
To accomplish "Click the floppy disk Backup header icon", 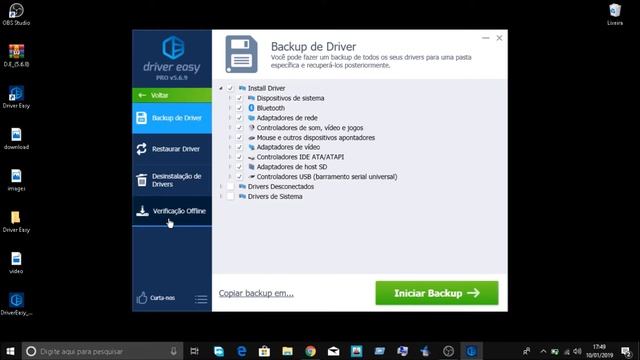I will pyautogui.click(x=242, y=54).
